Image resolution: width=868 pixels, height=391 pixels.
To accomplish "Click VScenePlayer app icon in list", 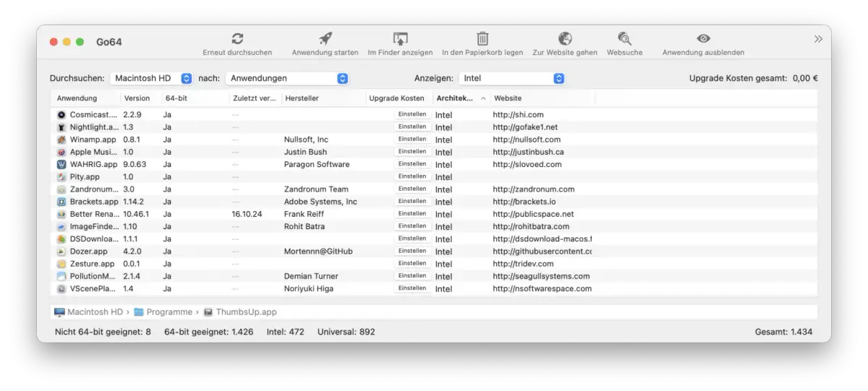I will [61, 288].
